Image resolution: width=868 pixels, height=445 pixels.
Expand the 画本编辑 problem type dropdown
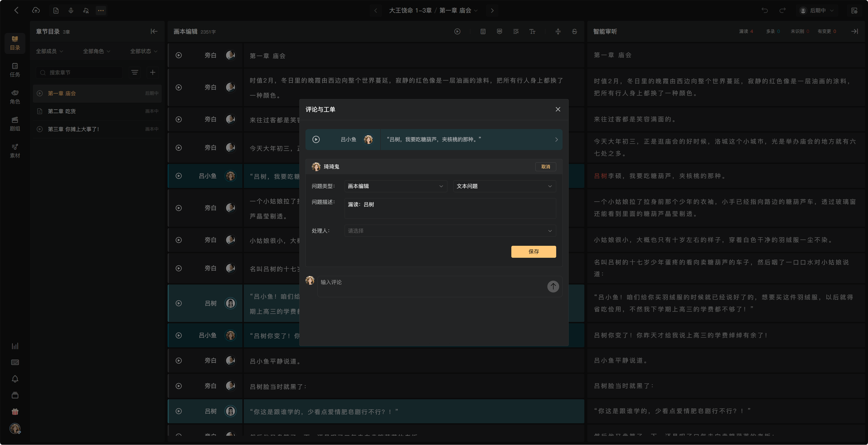pos(396,186)
